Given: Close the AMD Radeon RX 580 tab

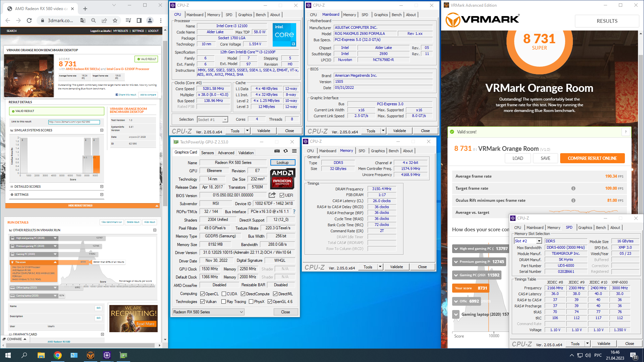Looking at the screenshot, I should 72,9.
